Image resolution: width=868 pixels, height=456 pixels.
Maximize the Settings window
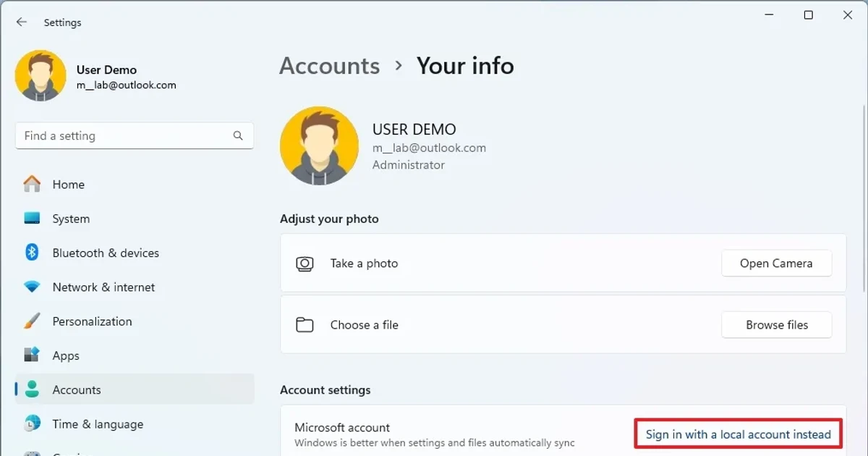click(809, 15)
